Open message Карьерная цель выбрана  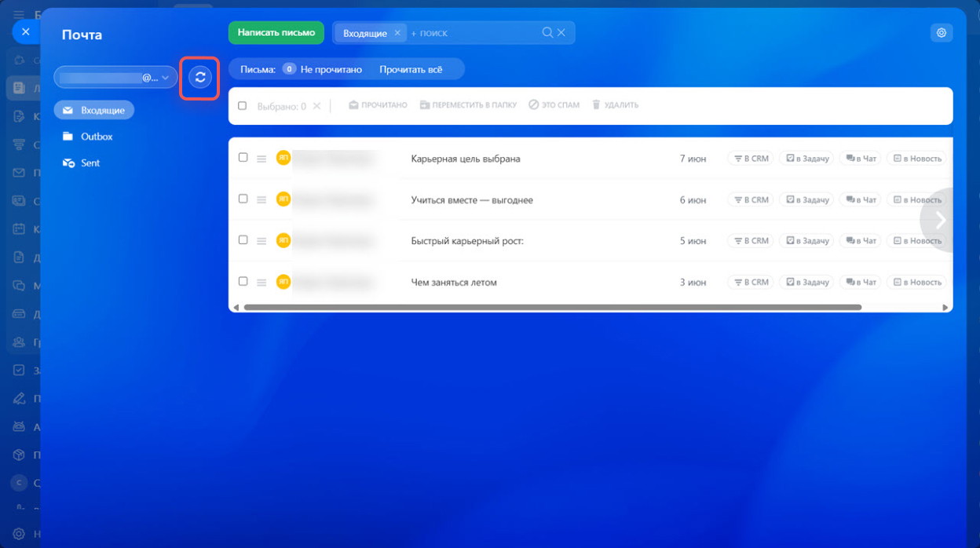[x=466, y=159]
